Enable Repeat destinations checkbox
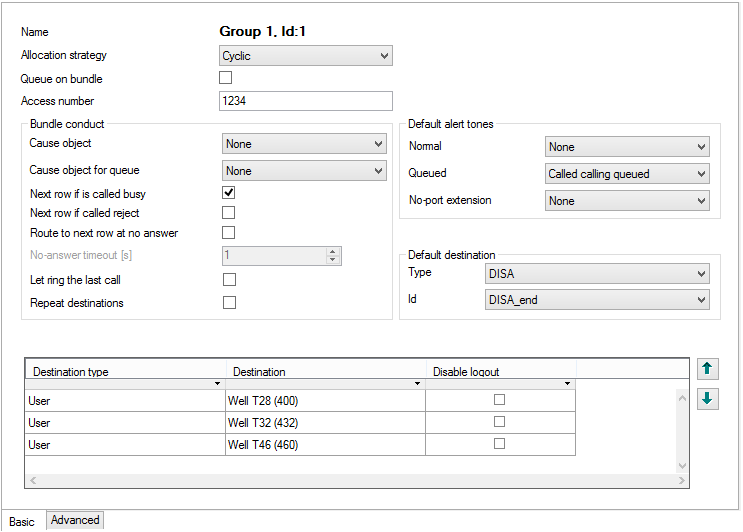 click(x=229, y=302)
